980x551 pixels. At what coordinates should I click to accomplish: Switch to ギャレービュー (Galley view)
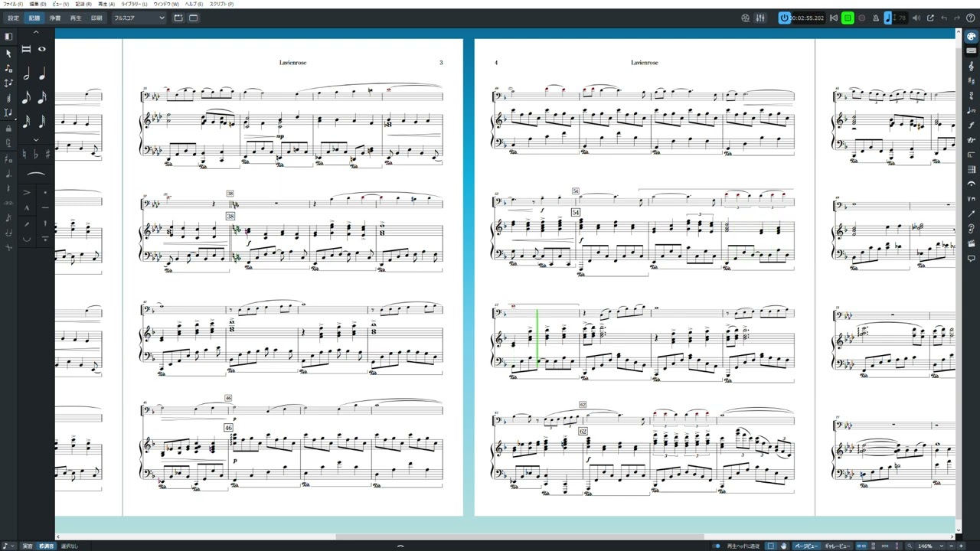coord(838,546)
